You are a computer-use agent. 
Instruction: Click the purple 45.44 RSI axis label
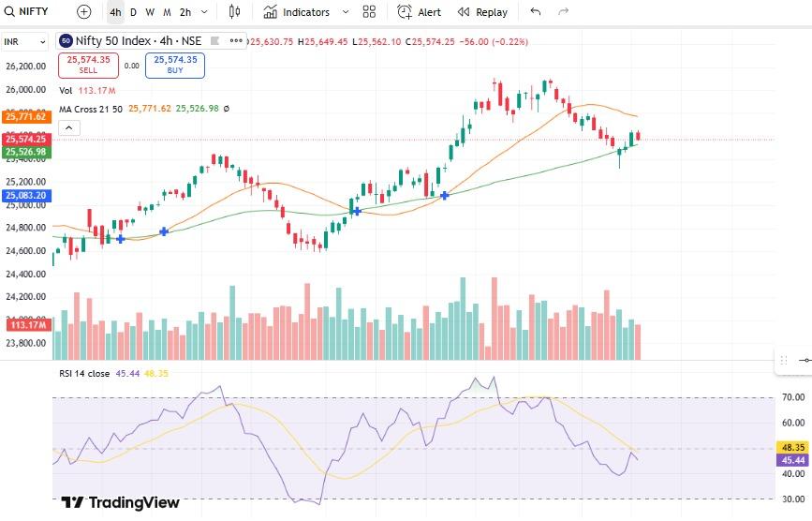click(793, 460)
